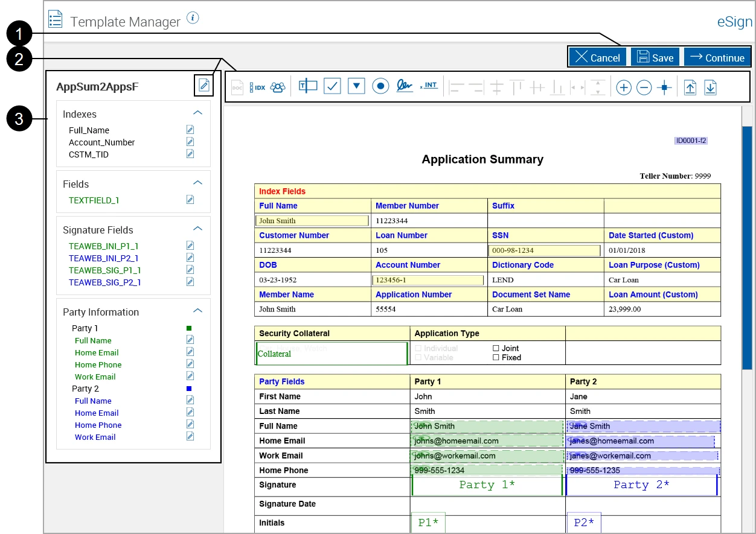Select the dropdown field tool
The image size is (756, 534).
357,86
